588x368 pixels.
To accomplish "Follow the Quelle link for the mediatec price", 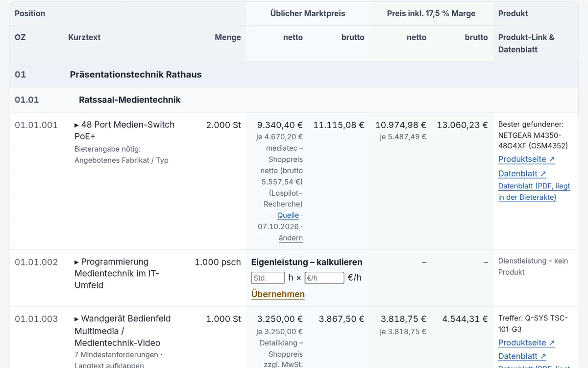I will [x=288, y=215].
